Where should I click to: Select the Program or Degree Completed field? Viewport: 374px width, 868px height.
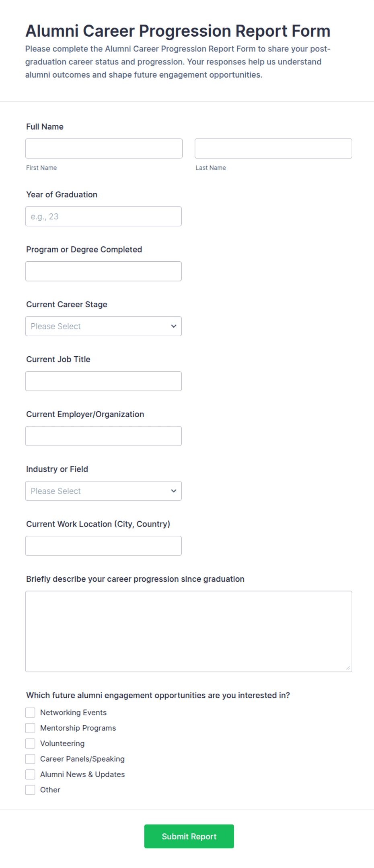pyautogui.click(x=103, y=271)
